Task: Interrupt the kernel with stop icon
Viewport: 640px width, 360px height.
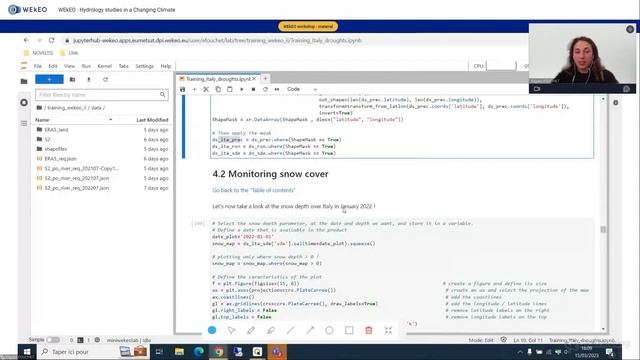Action: (253, 89)
